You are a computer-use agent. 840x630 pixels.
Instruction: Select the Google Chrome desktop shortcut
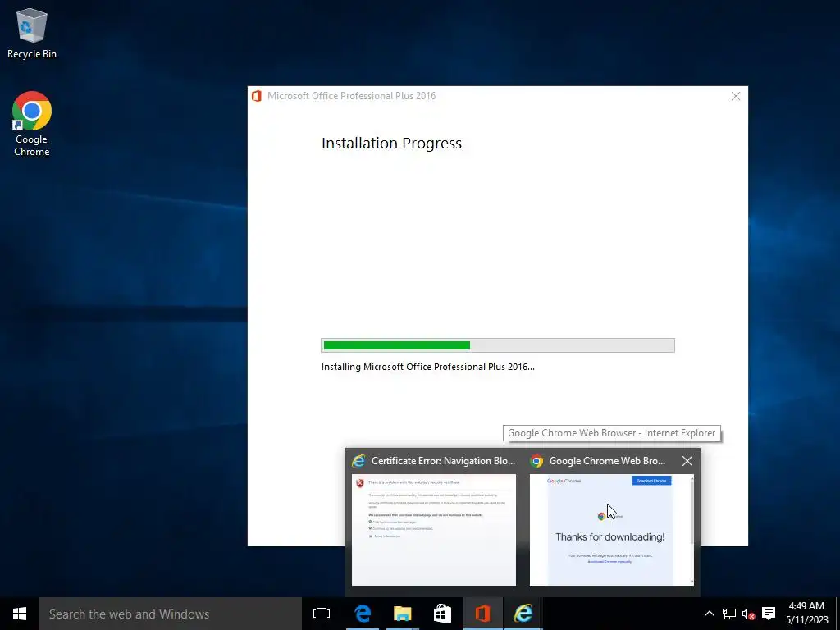pyautogui.click(x=32, y=124)
